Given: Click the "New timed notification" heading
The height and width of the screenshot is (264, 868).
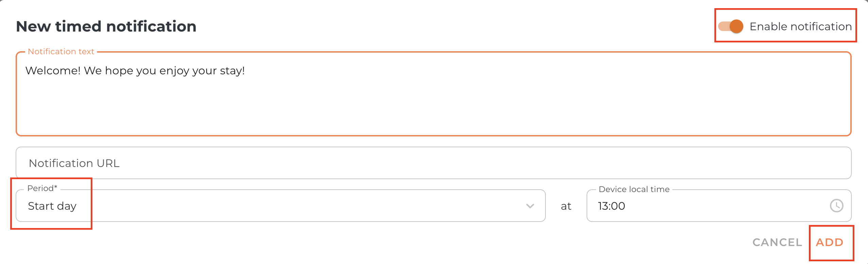Looking at the screenshot, I should pyautogui.click(x=106, y=26).
